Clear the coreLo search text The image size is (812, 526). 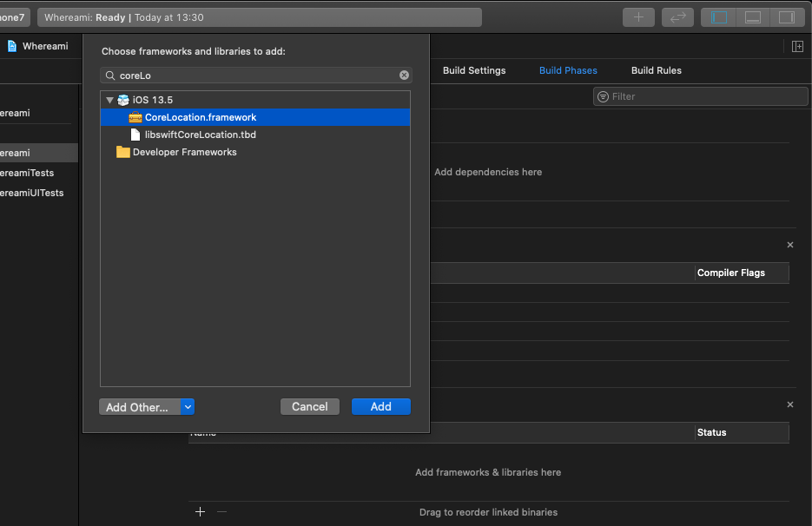point(404,75)
